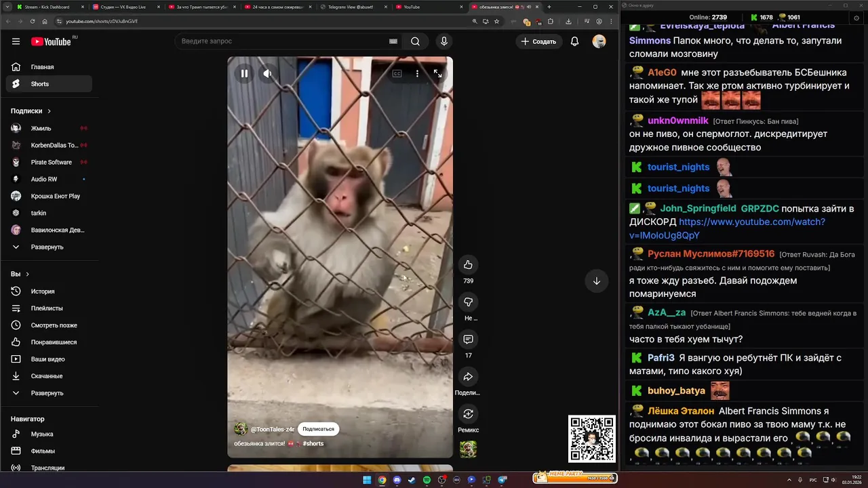Dislike the monkey Short
This screenshot has height=488, width=868.
pyautogui.click(x=468, y=302)
